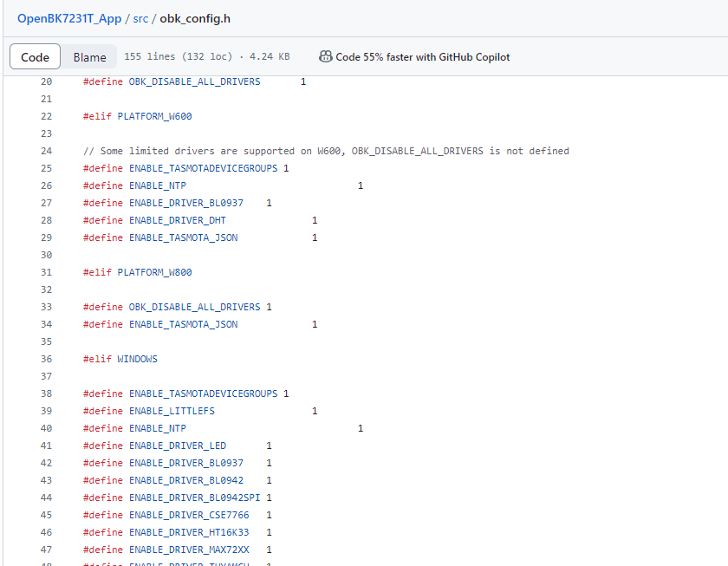
Task: Select line number 31
Action: (47, 272)
